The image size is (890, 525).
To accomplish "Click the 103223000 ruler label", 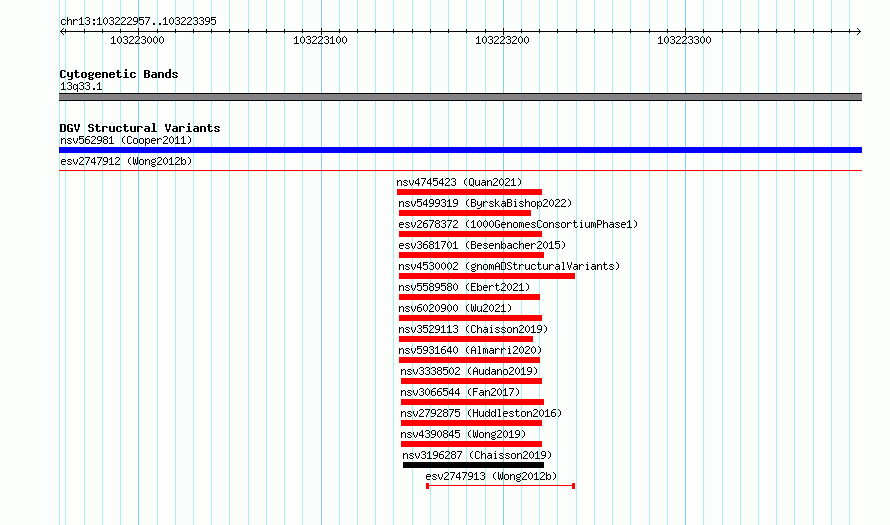I will pos(137,40).
